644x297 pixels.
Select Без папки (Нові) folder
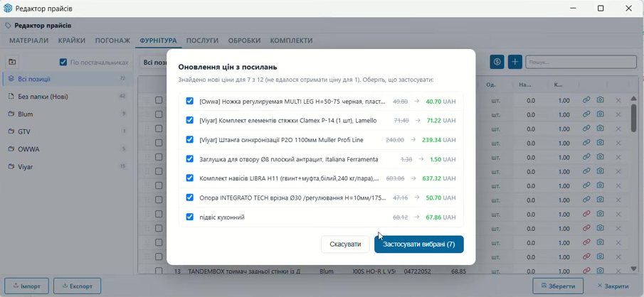pyautogui.click(x=68, y=97)
